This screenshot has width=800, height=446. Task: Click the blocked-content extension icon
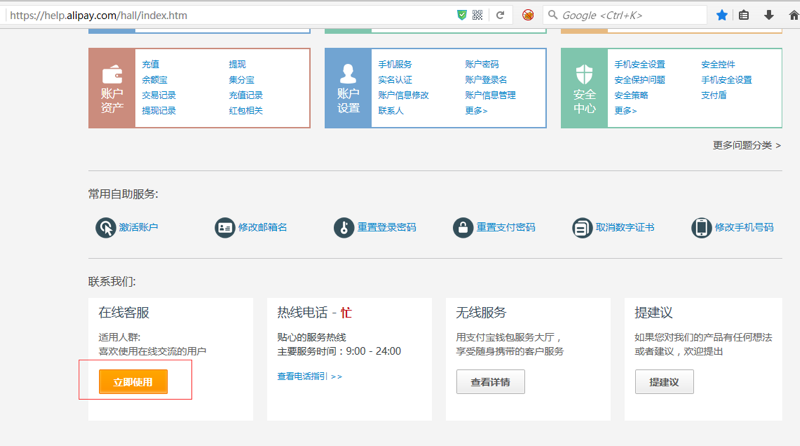[528, 15]
